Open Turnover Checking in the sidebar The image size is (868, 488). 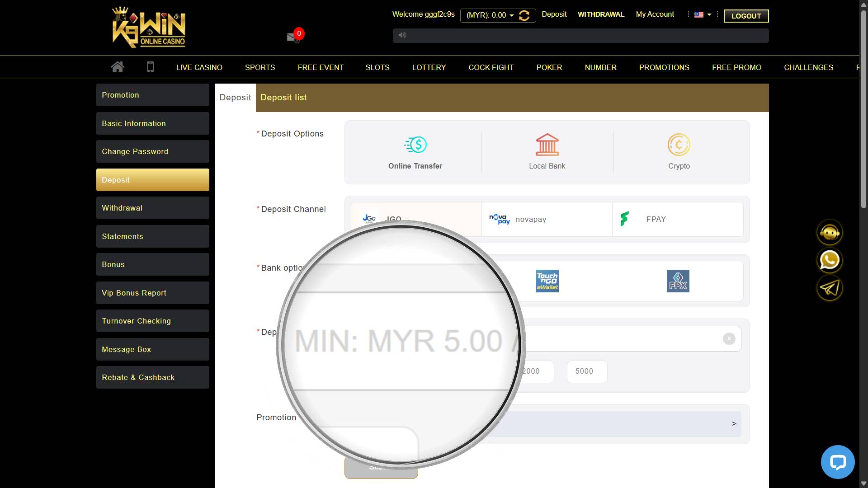point(153,321)
